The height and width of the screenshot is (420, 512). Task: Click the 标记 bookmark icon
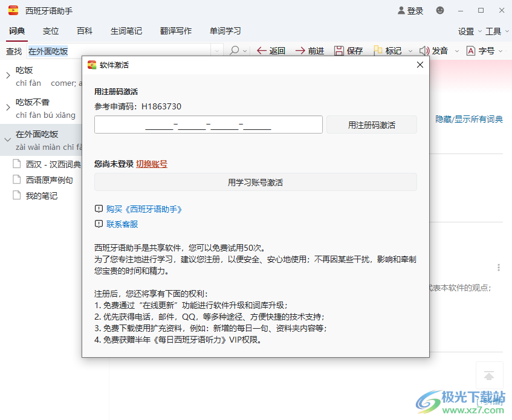(378, 50)
